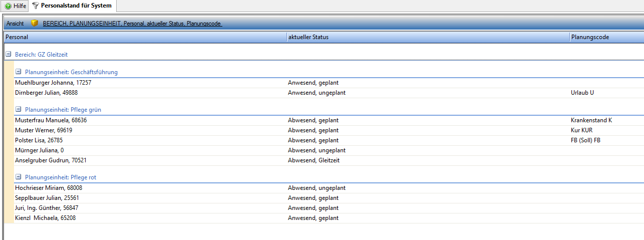644x240 pixels.
Task: Collapse Planungseinheit: Pflege grün group
Action: click(19, 110)
